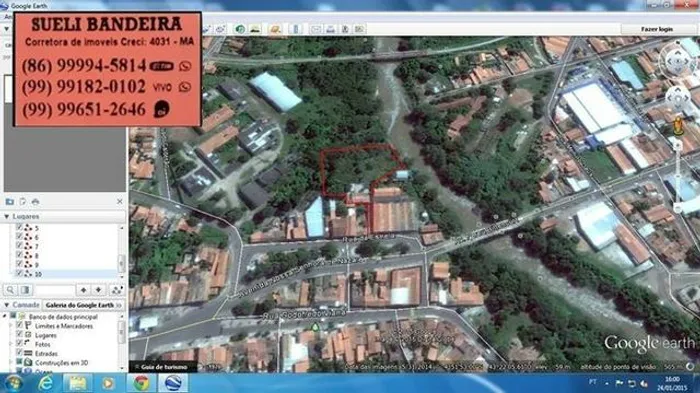Viewport: 700px width, 393px height.
Task: Open Windows Media Player from taskbar
Action: pyautogui.click(x=108, y=384)
